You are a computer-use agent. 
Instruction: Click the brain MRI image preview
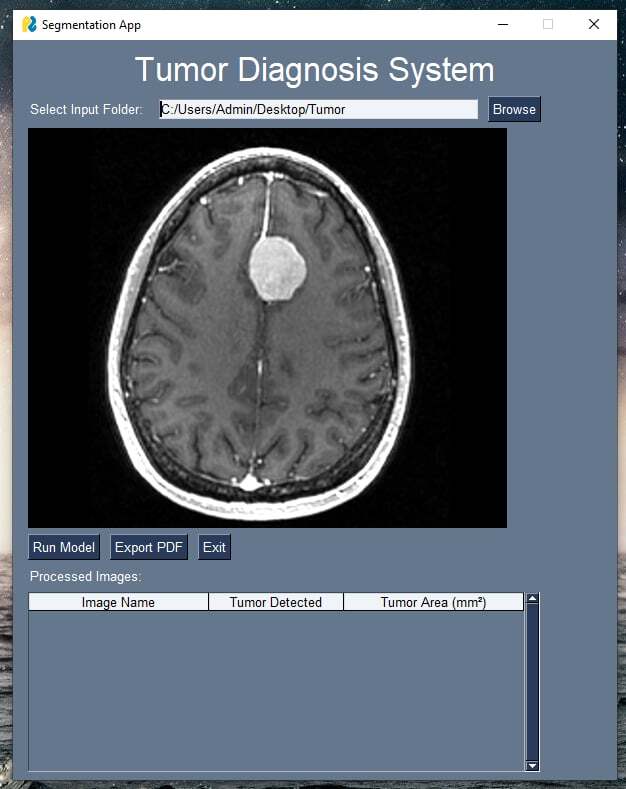tap(267, 328)
